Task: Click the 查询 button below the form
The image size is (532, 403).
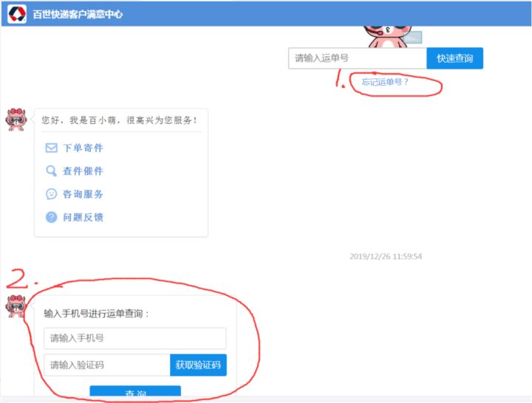Action: click(x=135, y=390)
